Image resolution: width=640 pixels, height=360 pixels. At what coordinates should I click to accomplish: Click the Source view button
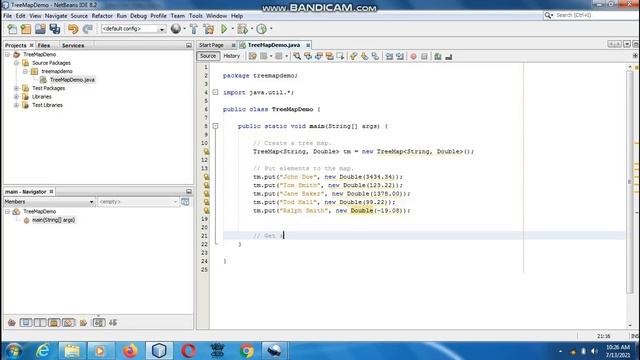[208, 56]
